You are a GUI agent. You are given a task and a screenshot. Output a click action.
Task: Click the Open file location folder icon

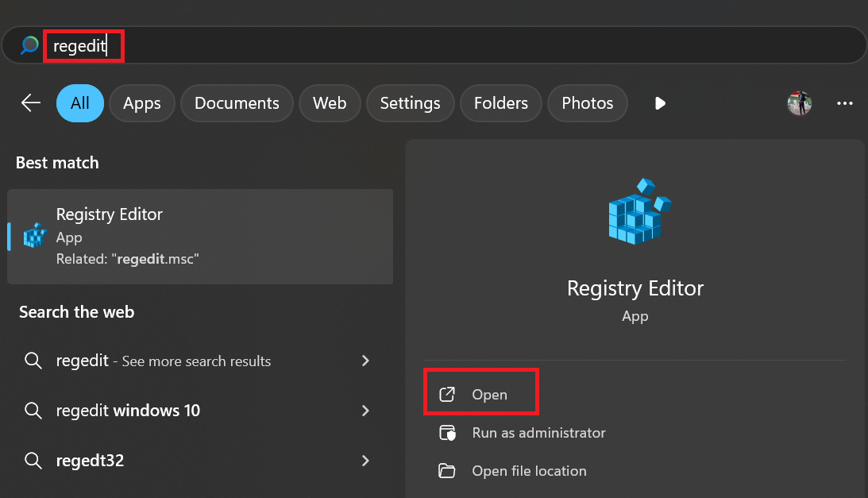tap(447, 471)
